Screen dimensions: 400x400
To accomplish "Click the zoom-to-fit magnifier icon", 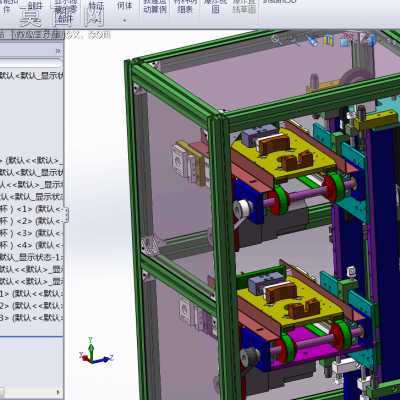I will coord(277,39).
